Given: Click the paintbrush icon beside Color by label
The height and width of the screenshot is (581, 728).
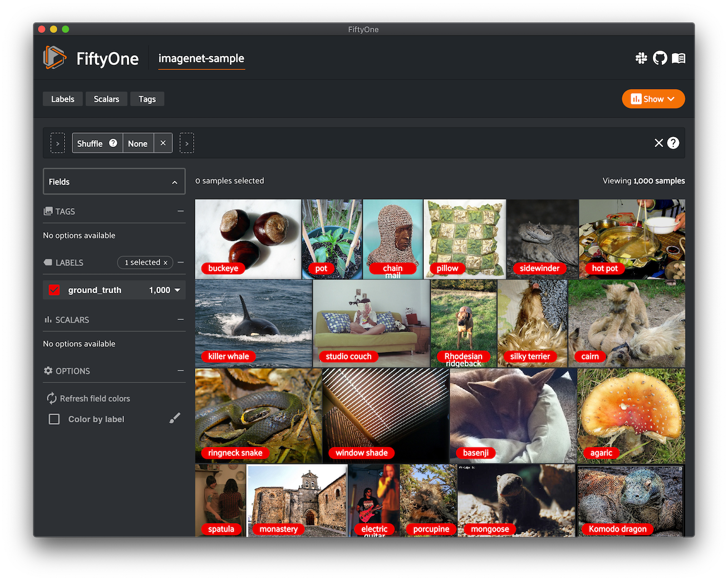Looking at the screenshot, I should [175, 418].
